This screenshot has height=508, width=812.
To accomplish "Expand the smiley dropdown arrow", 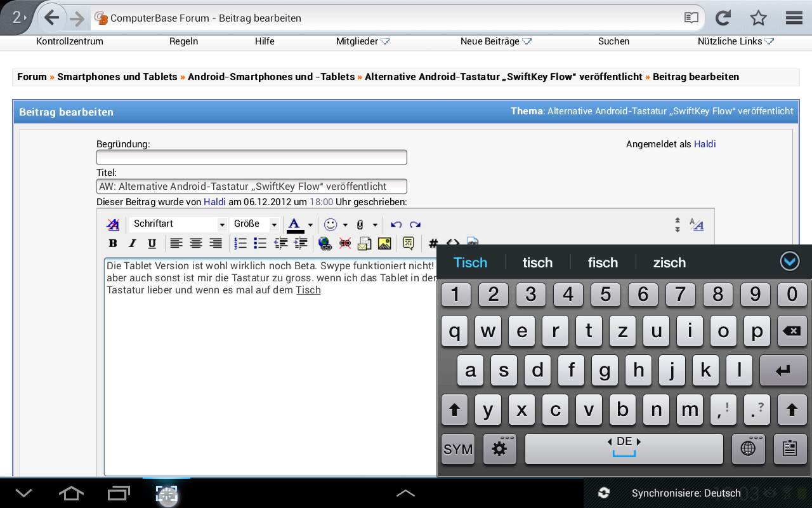I will [345, 225].
